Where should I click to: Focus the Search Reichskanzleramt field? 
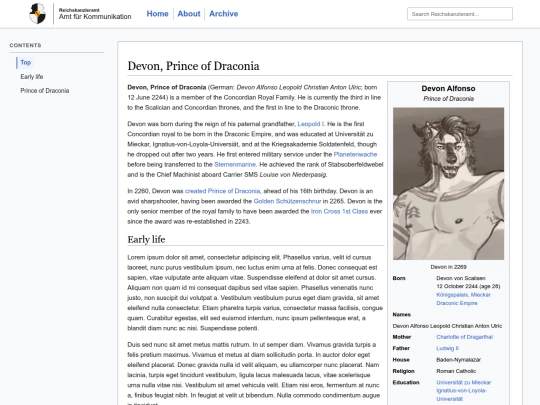(x=460, y=14)
